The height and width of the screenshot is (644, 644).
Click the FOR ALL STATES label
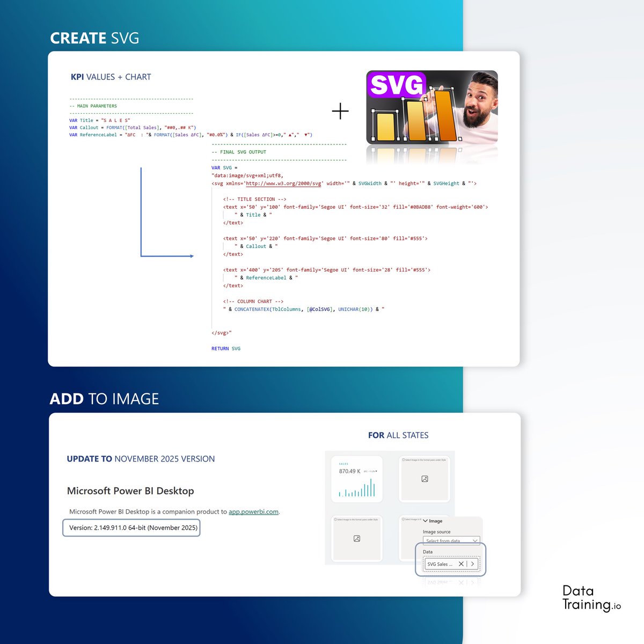pyautogui.click(x=398, y=435)
